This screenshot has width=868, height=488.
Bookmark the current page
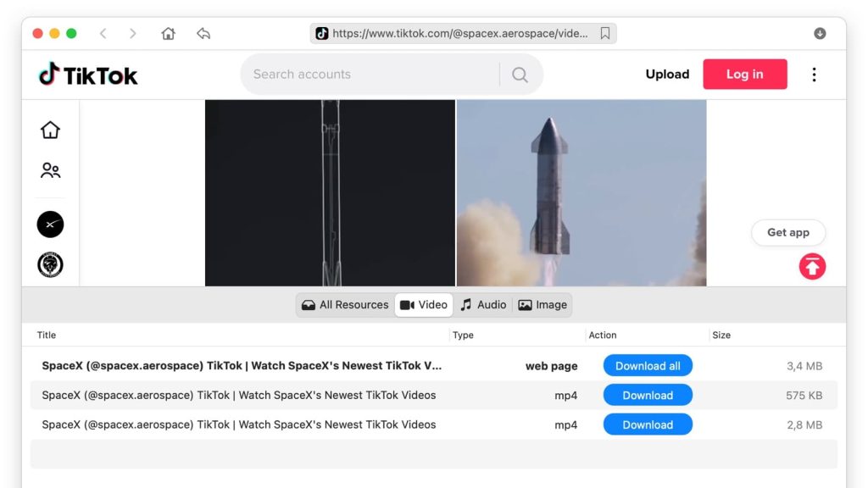click(605, 34)
